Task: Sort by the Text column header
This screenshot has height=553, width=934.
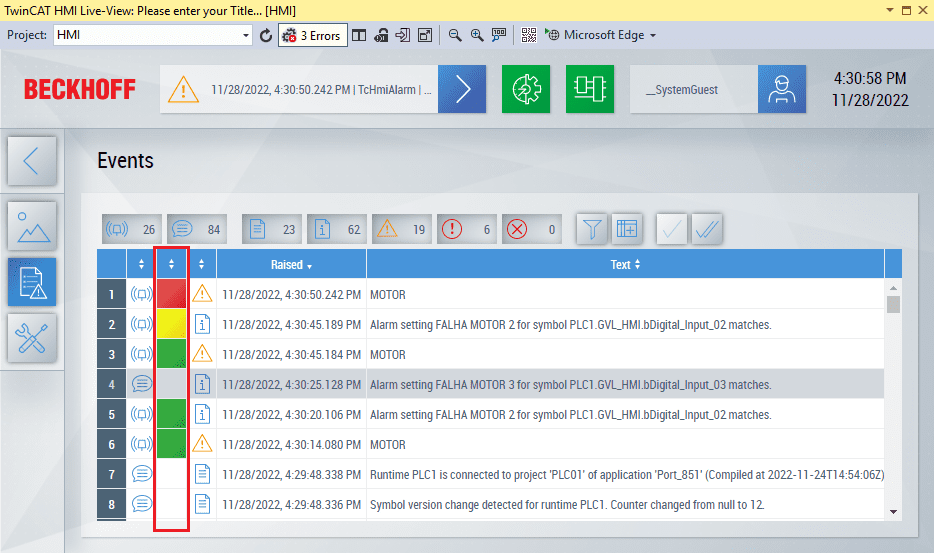Action: tap(625, 264)
